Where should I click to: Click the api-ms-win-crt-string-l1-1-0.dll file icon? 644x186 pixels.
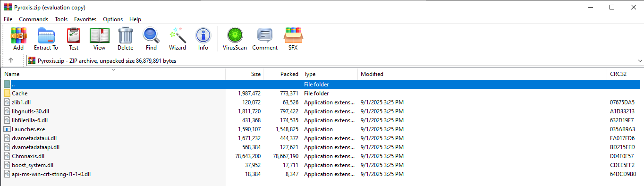point(7,174)
